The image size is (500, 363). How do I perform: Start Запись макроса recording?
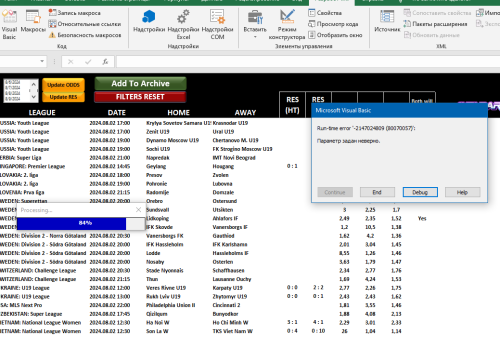point(74,13)
